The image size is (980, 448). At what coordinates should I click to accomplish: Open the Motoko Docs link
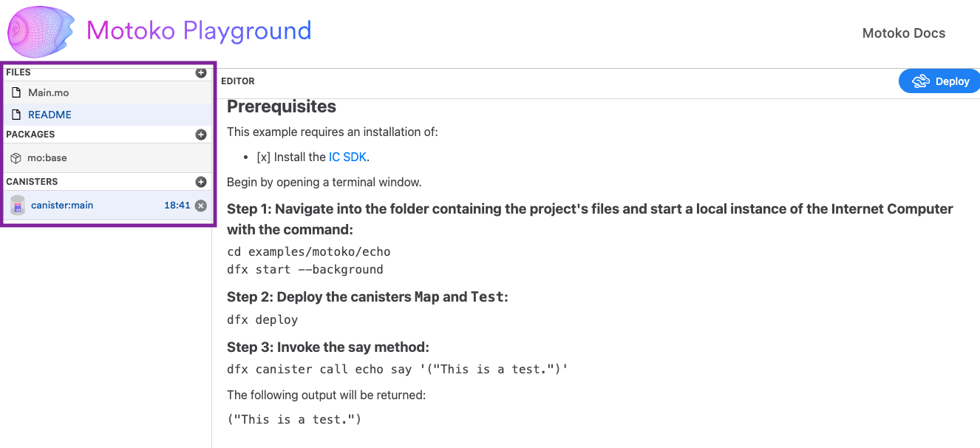coord(904,33)
